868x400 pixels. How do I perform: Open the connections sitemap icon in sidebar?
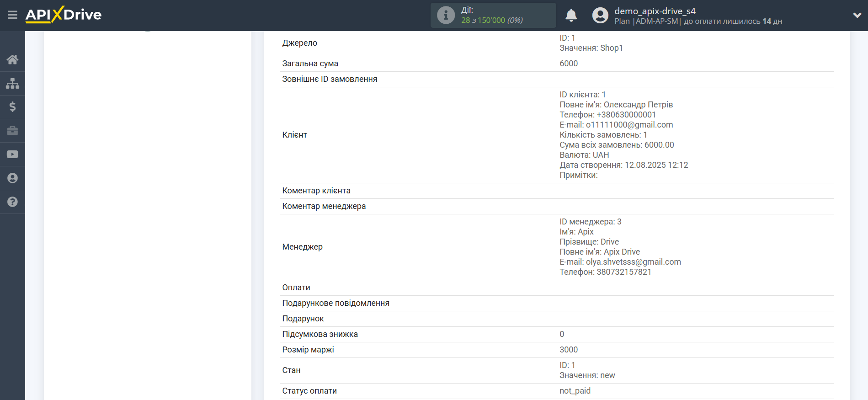coord(12,83)
